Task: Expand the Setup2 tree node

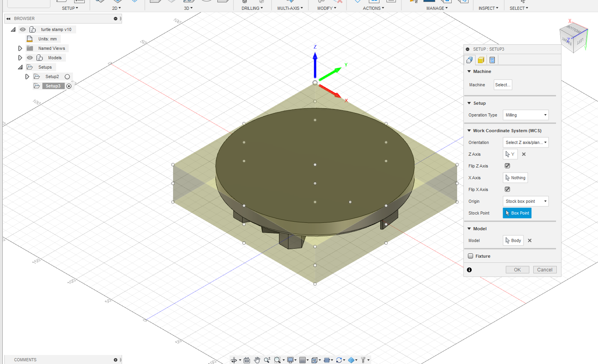Action: point(27,76)
